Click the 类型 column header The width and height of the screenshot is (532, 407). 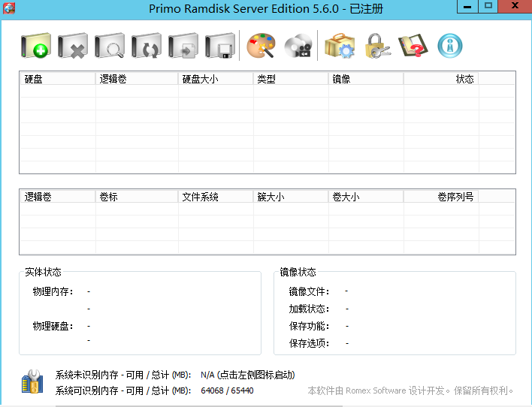click(291, 79)
